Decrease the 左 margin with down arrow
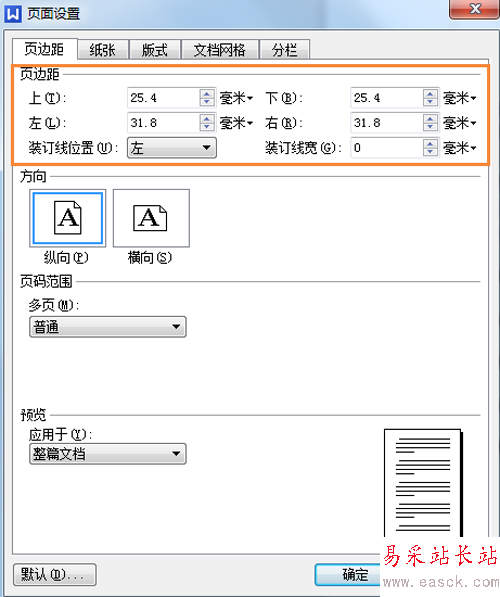500x597 pixels. [207, 127]
